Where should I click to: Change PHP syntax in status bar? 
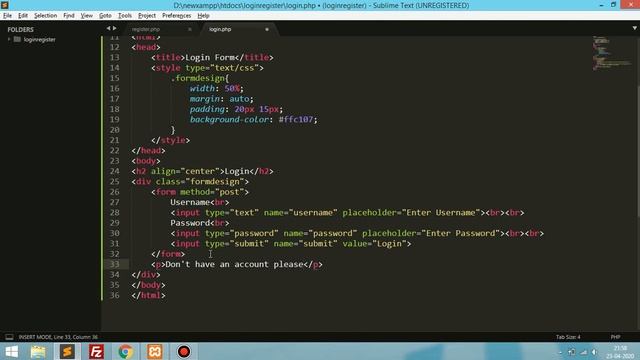615,337
